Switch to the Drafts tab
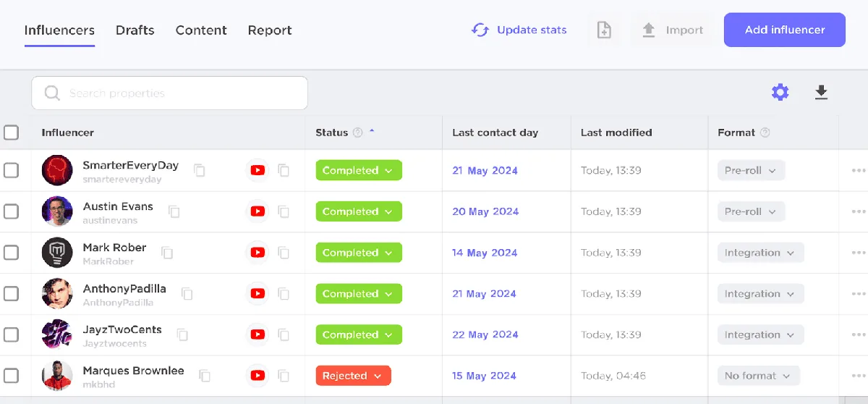The image size is (868, 404). click(x=135, y=30)
